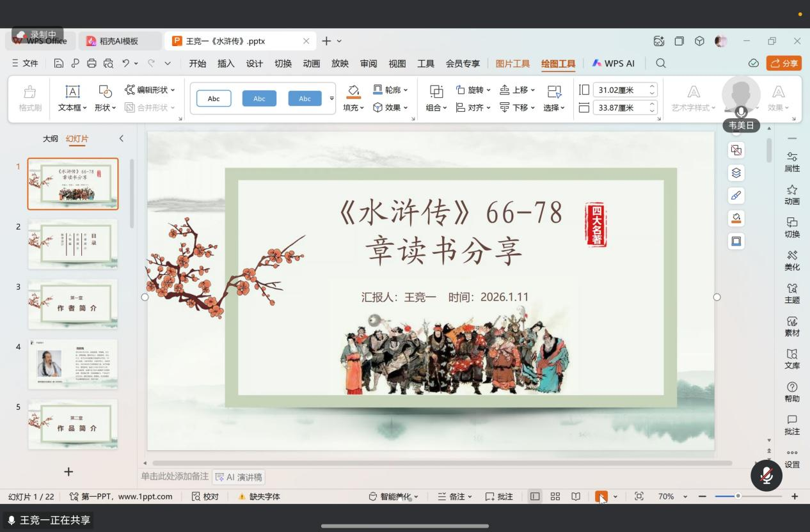810x532 pixels.
Task: Open the Fill (填充) dropdown
Action: pyautogui.click(x=353, y=107)
